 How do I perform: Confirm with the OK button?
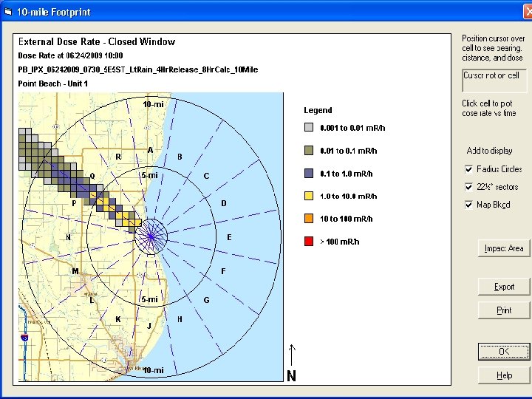click(504, 352)
